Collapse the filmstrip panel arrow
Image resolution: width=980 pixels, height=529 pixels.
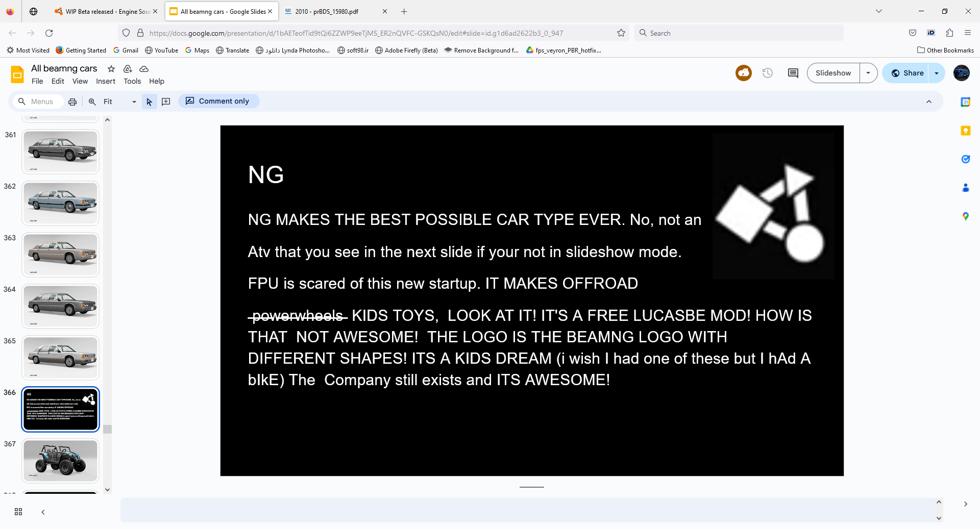43,512
